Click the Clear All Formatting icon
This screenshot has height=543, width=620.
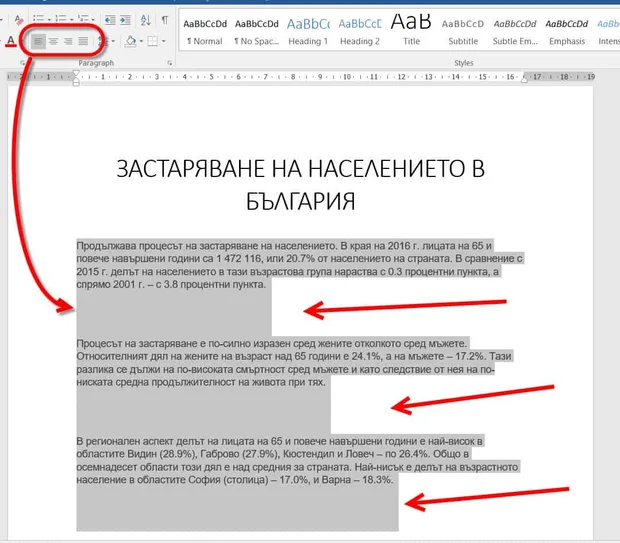click(19, 19)
